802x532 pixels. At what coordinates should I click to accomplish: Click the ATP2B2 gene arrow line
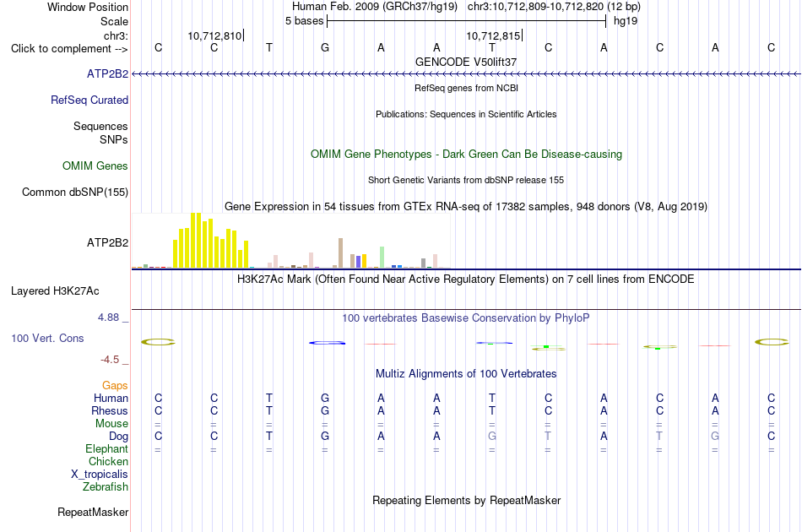[x=466, y=74]
